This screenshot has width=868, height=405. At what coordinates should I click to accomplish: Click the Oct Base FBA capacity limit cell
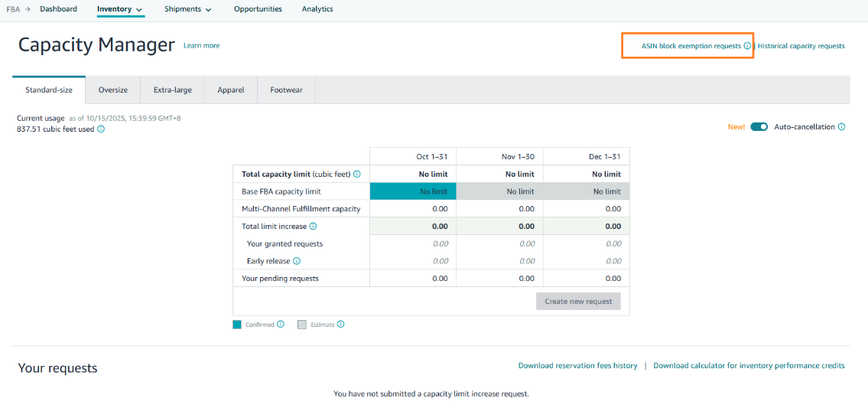pyautogui.click(x=413, y=191)
